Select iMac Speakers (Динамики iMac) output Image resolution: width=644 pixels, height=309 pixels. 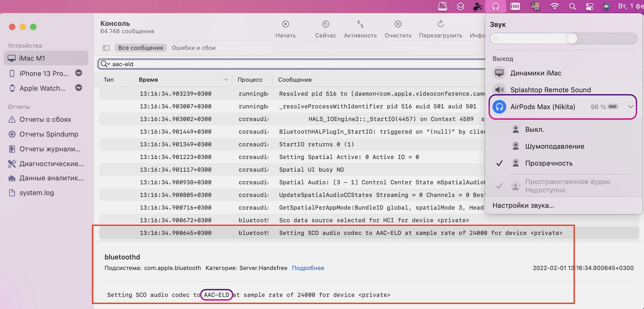click(563, 73)
